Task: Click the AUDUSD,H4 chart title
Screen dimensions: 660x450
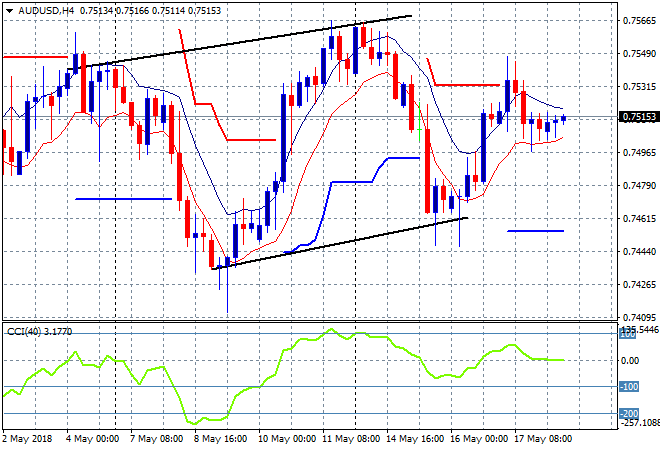Action: tap(46, 11)
